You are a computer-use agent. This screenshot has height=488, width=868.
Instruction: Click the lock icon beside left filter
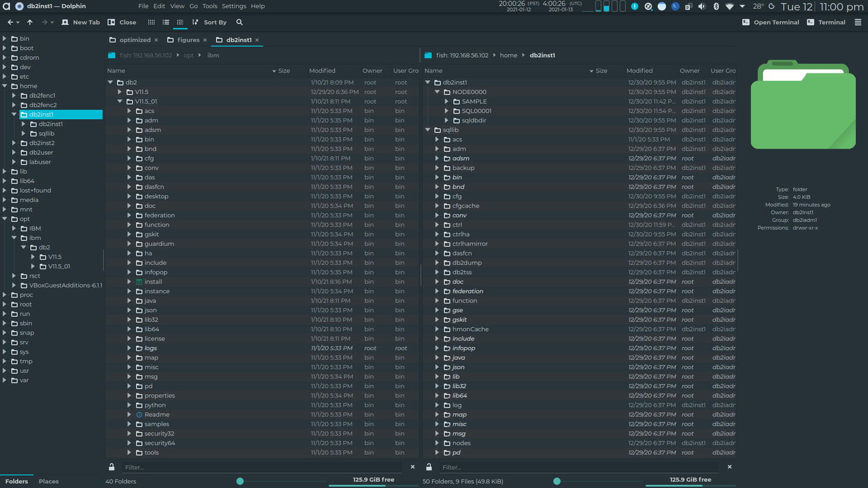(x=112, y=467)
